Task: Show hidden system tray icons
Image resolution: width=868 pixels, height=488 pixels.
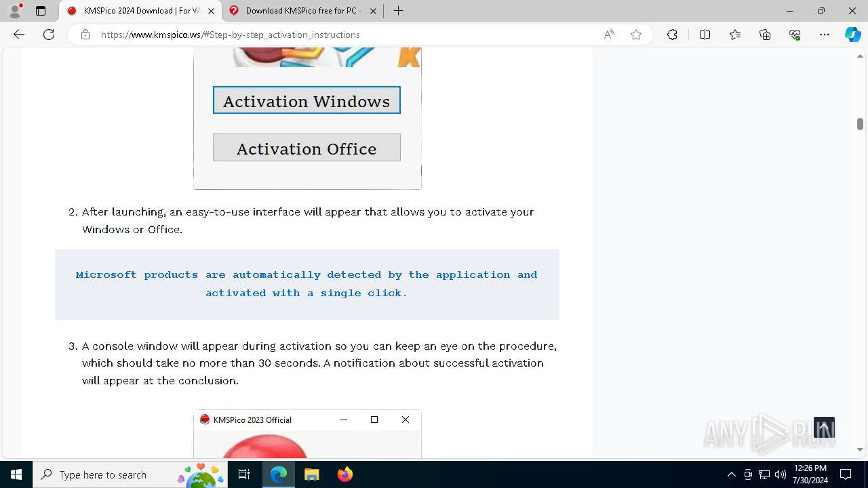Action: 731,474
